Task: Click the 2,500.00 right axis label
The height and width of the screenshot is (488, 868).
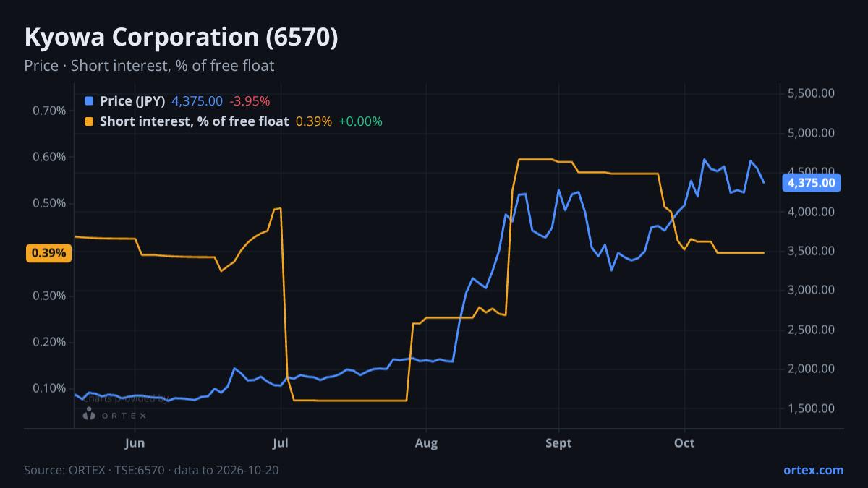Action: [811, 330]
